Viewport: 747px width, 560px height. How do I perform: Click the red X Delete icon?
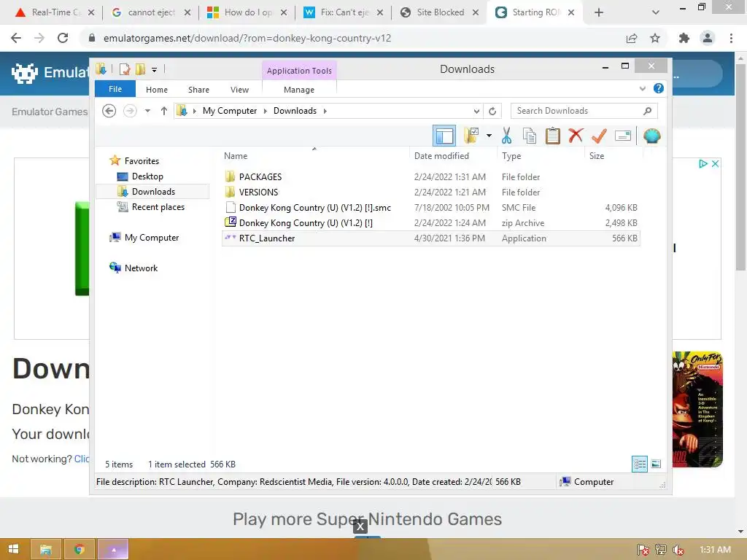click(x=576, y=135)
